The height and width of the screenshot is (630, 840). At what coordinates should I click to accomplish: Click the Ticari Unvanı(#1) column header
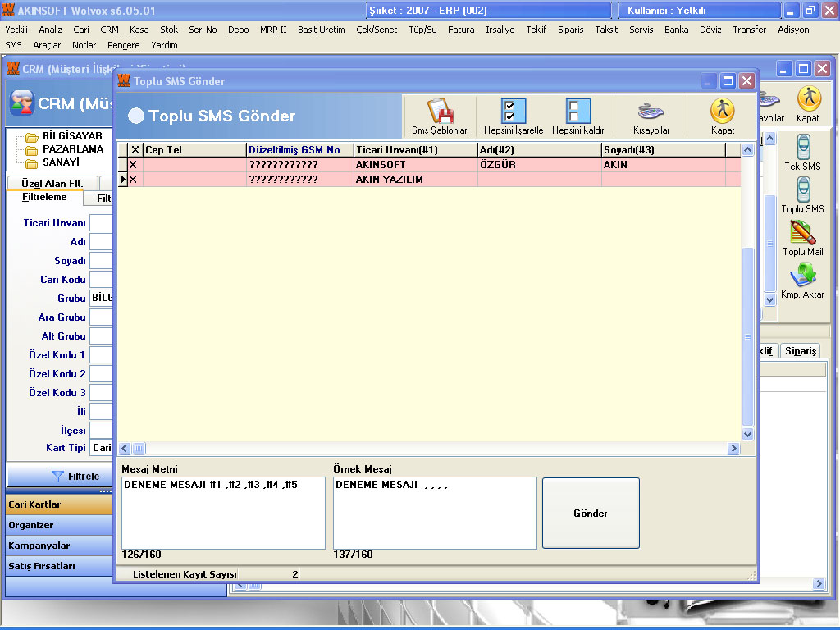[x=416, y=150]
